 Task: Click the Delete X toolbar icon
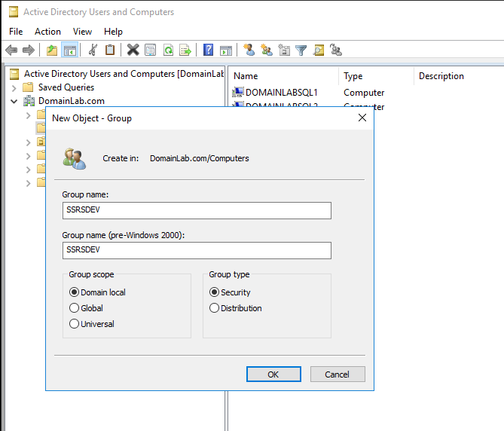tap(133, 50)
